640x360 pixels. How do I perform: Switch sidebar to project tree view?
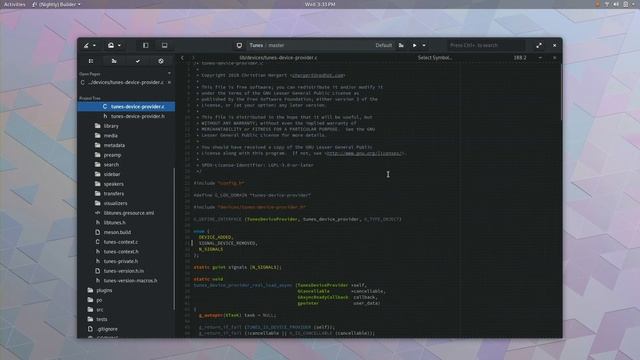(91, 61)
